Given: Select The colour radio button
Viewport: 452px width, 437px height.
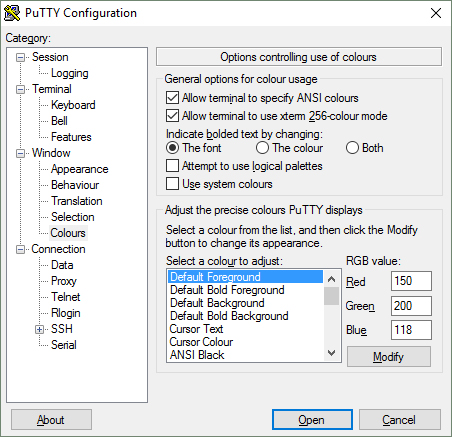Looking at the screenshot, I should point(262,148).
